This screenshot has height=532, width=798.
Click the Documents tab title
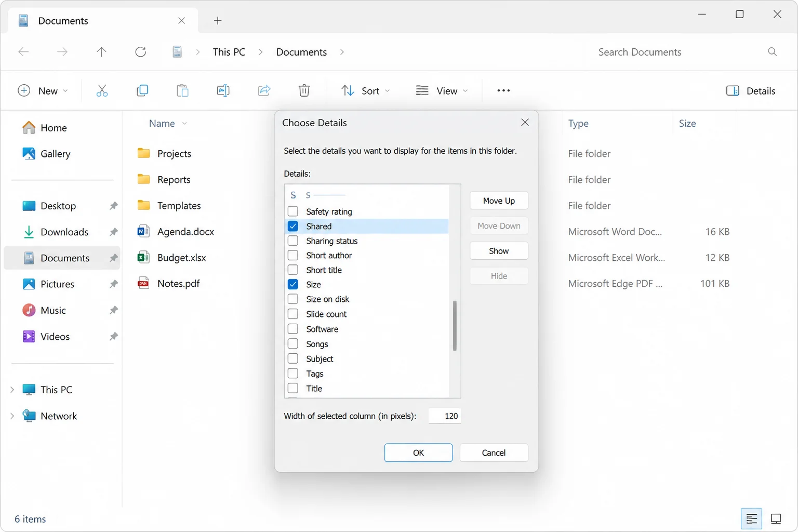pos(63,21)
